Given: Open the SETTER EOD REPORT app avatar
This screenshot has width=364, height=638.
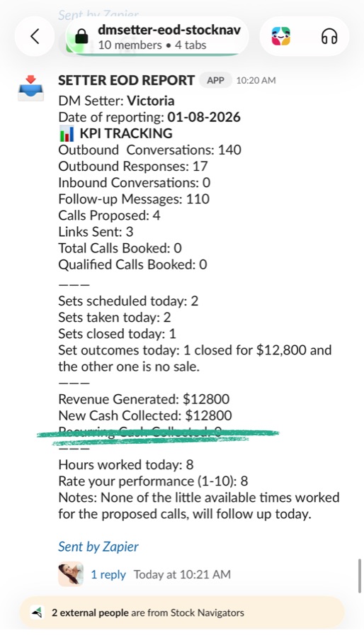Looking at the screenshot, I should pyautogui.click(x=30, y=87).
